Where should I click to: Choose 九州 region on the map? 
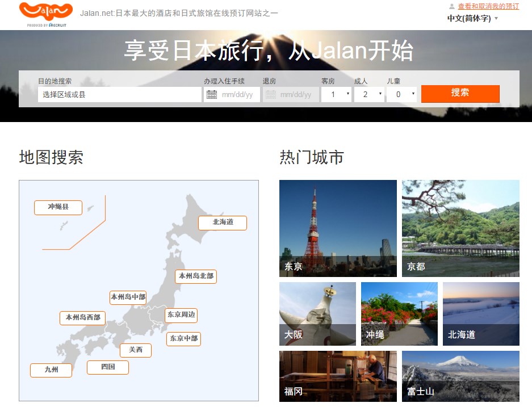pos(51,370)
